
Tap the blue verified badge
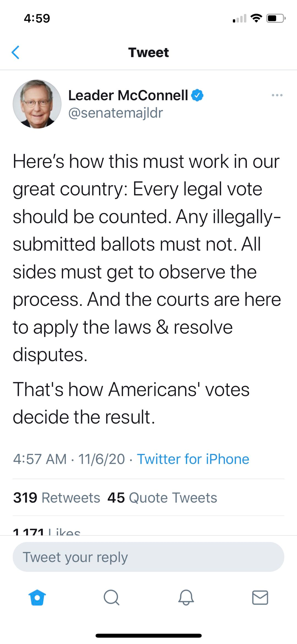click(x=197, y=95)
